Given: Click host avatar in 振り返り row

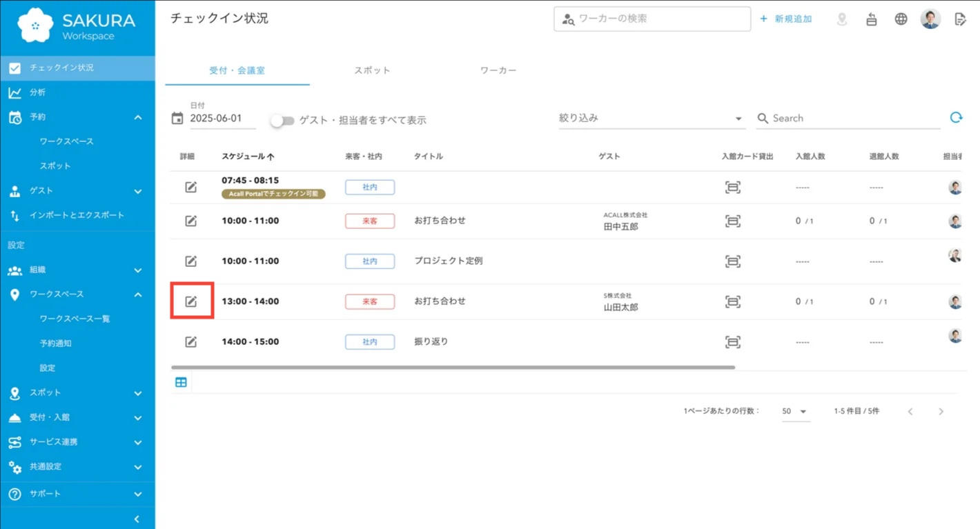Looking at the screenshot, I should 955,336.
